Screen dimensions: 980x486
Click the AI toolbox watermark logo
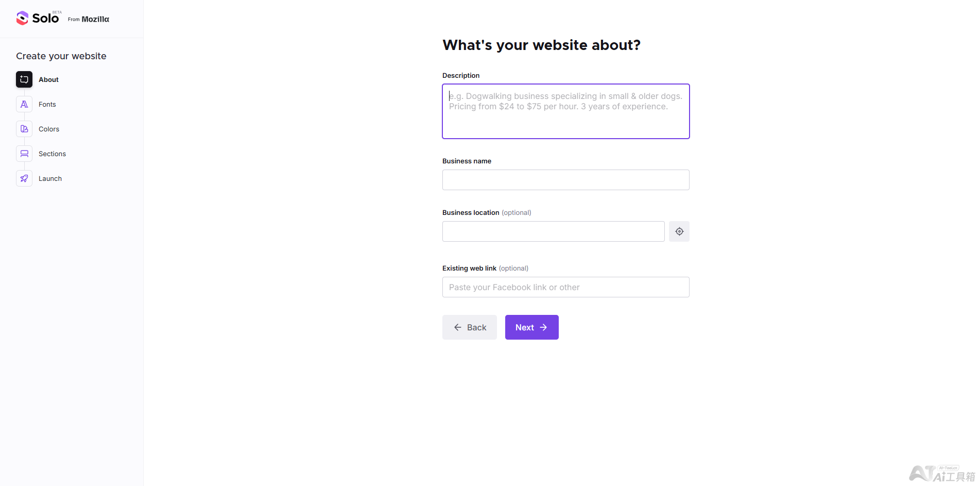(942, 474)
